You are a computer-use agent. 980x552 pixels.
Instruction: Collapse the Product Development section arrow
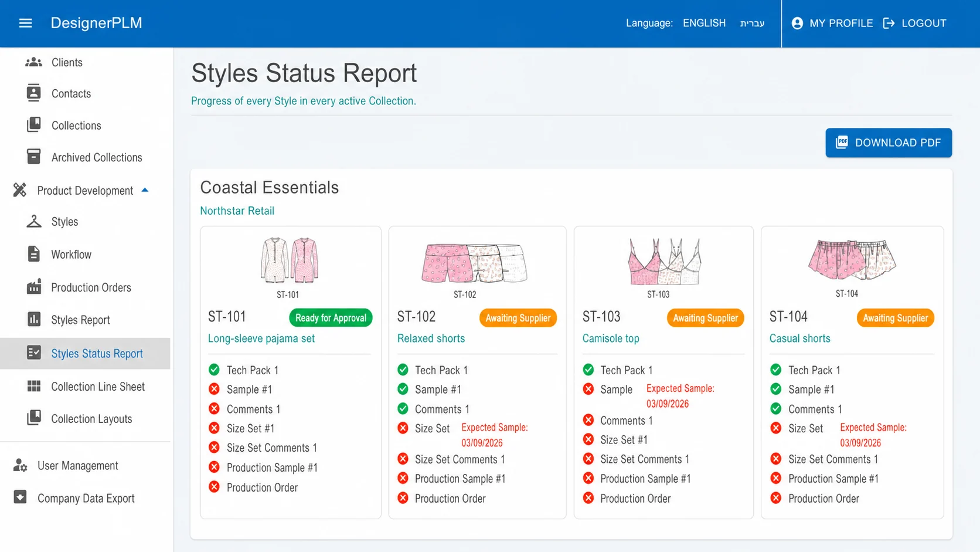click(145, 190)
